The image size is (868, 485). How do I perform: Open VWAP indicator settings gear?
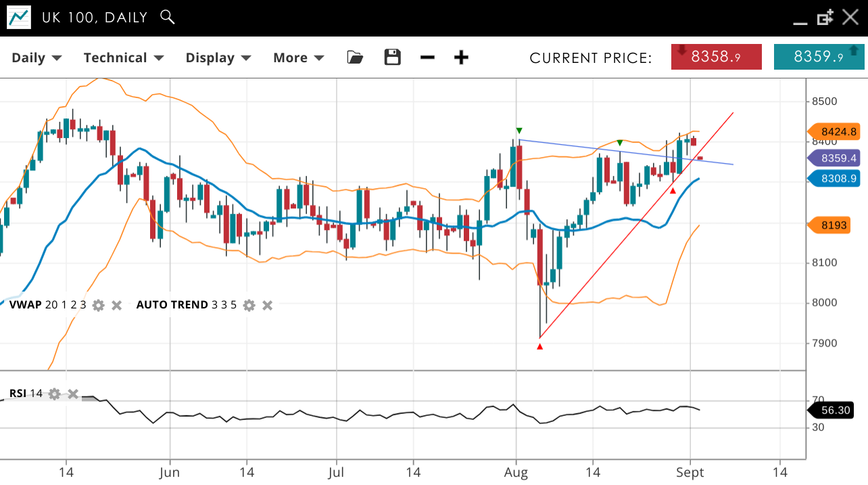click(x=99, y=305)
